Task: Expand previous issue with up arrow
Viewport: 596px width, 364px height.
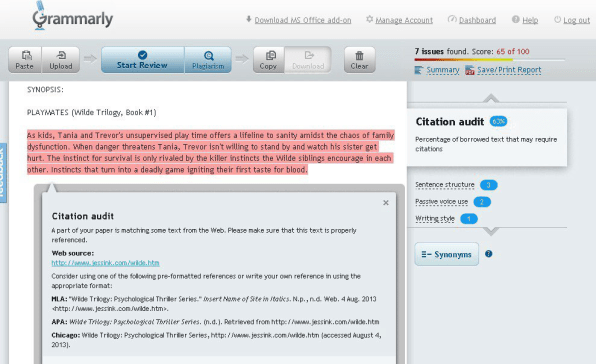Action: pos(491,98)
